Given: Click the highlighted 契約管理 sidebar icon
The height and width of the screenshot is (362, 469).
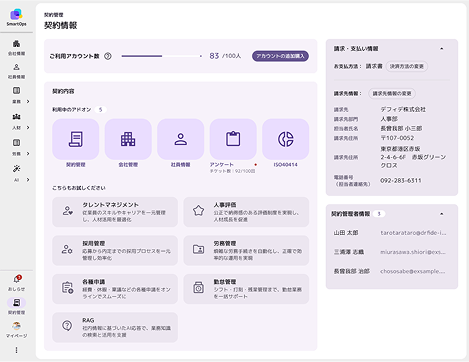Looking at the screenshot, I should [x=16, y=303].
